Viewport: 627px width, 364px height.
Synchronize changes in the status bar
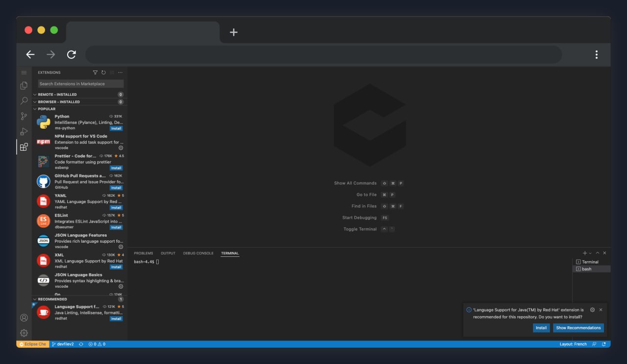[x=81, y=344]
